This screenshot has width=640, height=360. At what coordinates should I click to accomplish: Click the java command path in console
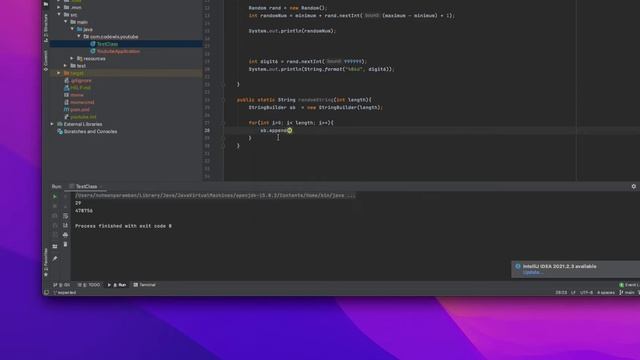coord(215,196)
